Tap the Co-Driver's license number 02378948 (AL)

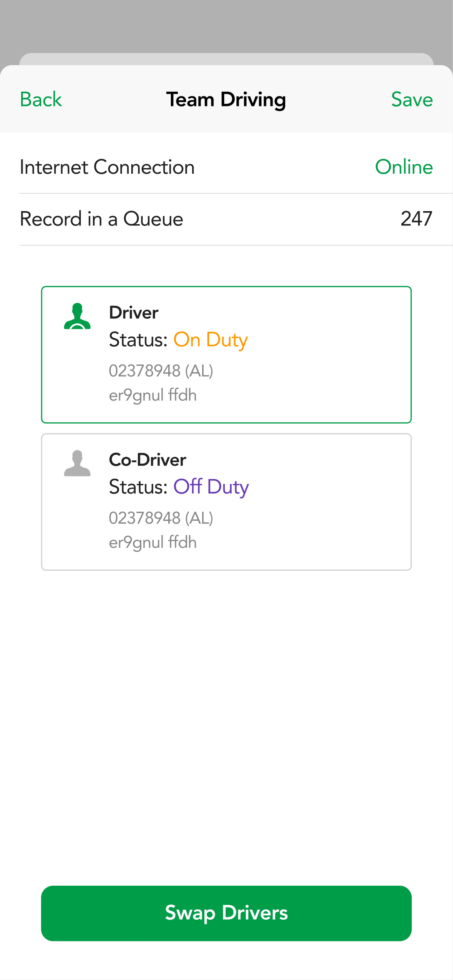pyautogui.click(x=161, y=518)
